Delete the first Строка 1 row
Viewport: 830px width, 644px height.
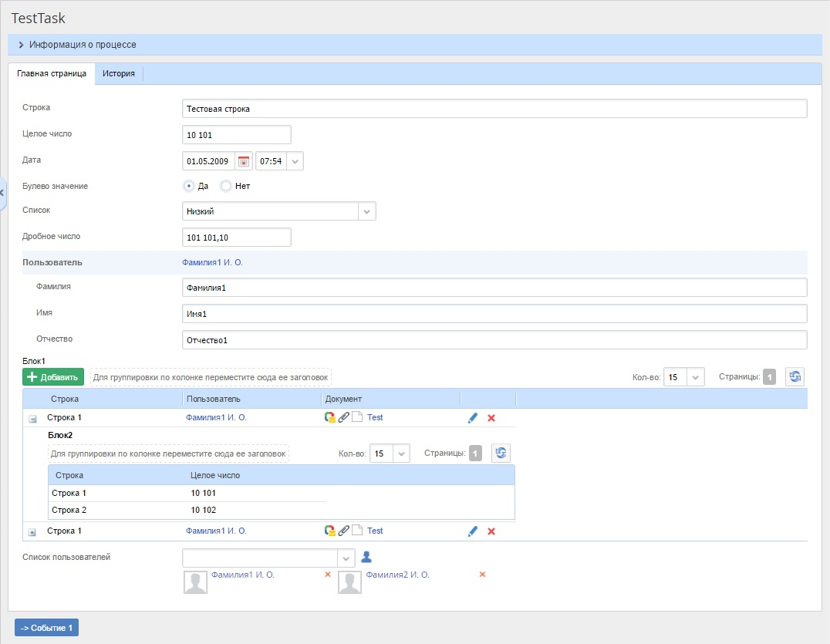point(491,418)
